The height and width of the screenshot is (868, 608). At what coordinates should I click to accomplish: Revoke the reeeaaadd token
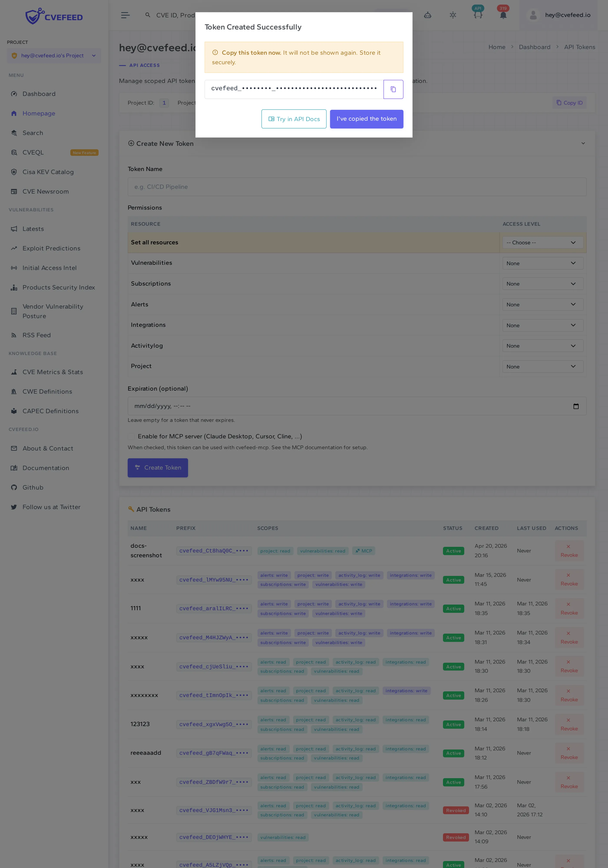[x=569, y=753]
